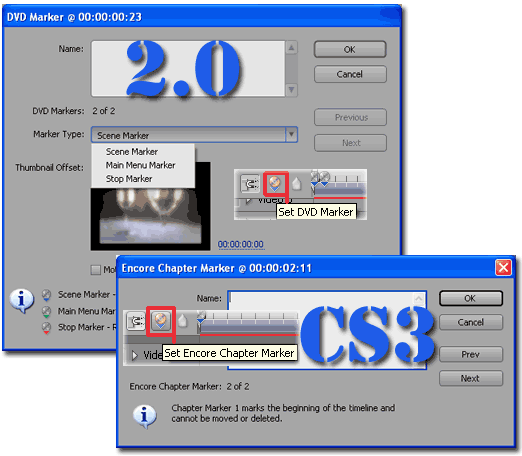Screen dimensions: 522x456
Task: Click scroll up arrow of Encore Name field
Action: pyautogui.click(x=419, y=298)
